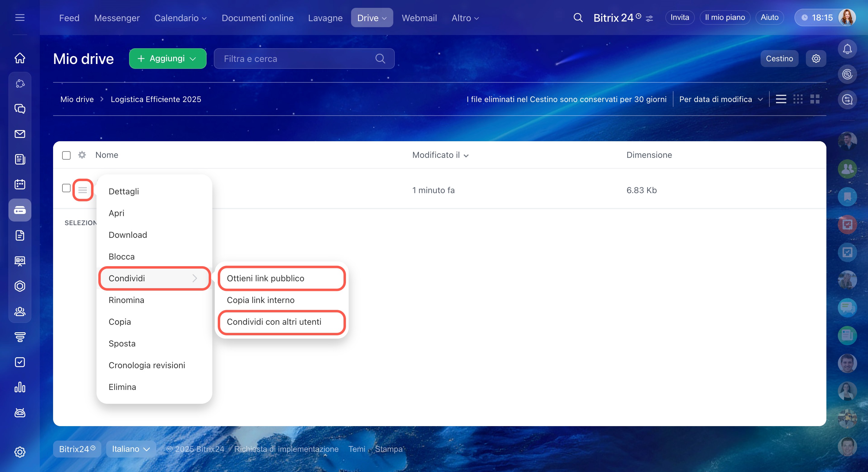The width and height of the screenshot is (868, 472).
Task: Click the search magnifier in top bar
Action: 578,18
